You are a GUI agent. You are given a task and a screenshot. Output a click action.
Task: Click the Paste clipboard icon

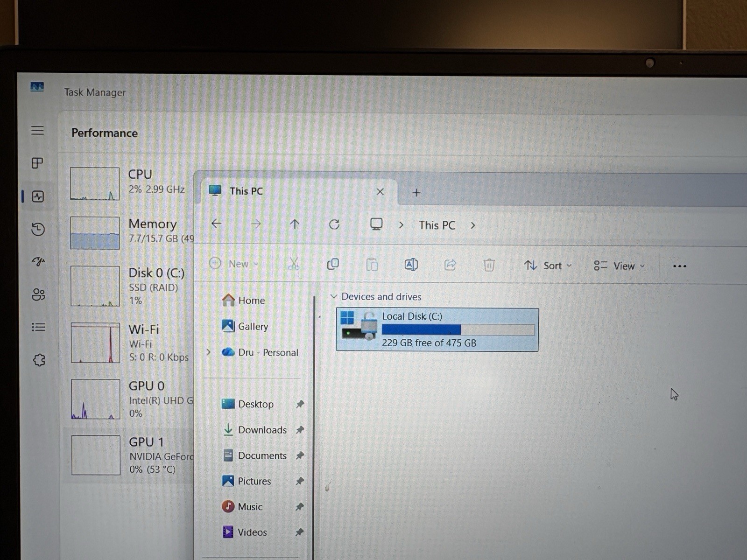[x=372, y=265]
